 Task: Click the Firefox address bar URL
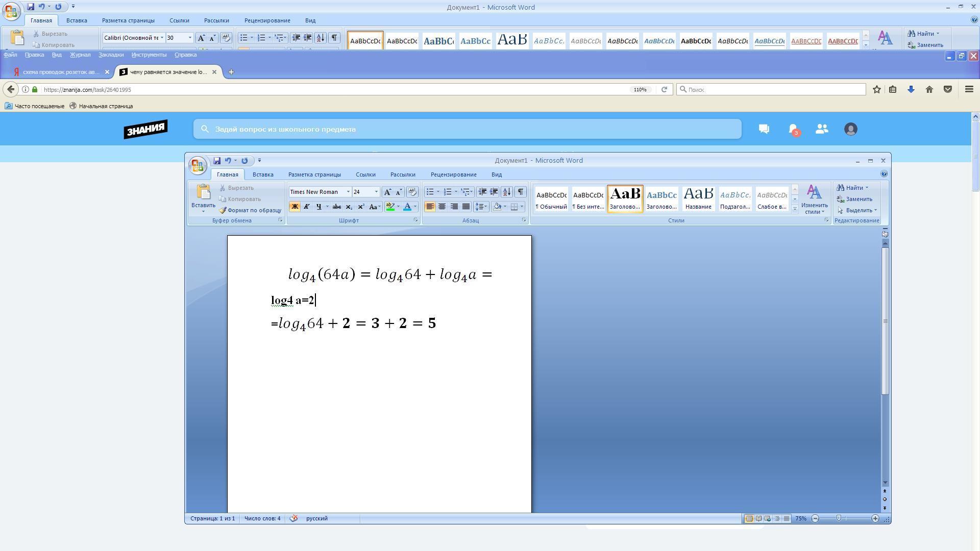tap(87, 90)
